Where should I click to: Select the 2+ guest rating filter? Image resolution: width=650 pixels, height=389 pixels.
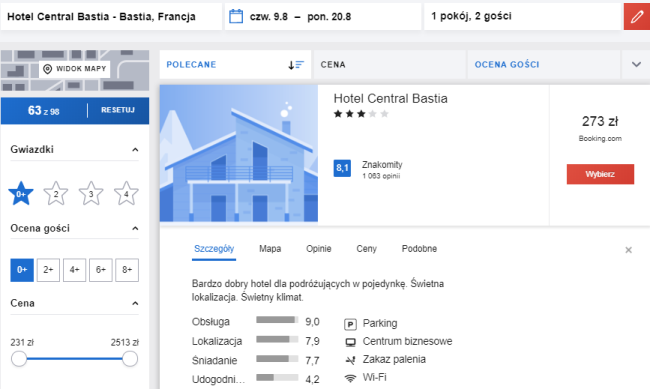[x=48, y=270]
